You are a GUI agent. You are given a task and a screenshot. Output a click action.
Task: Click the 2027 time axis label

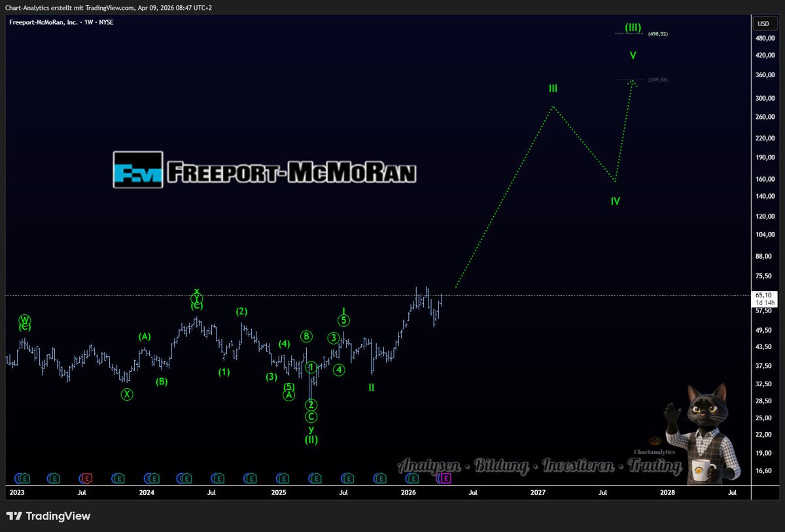pyautogui.click(x=538, y=492)
